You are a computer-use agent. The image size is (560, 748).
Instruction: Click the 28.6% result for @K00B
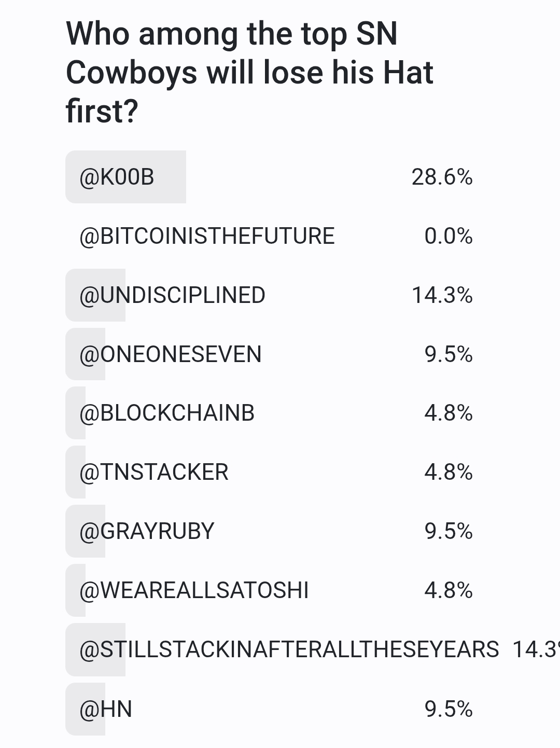click(x=442, y=177)
